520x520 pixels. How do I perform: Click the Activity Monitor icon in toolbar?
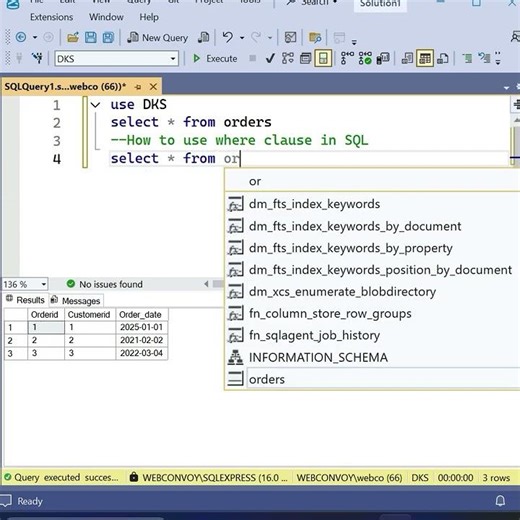click(x=290, y=37)
